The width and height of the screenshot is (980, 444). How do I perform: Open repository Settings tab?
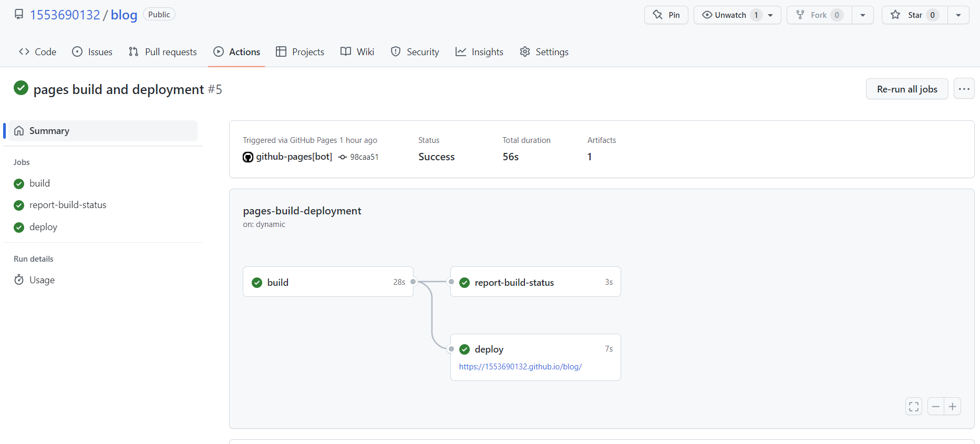point(544,51)
